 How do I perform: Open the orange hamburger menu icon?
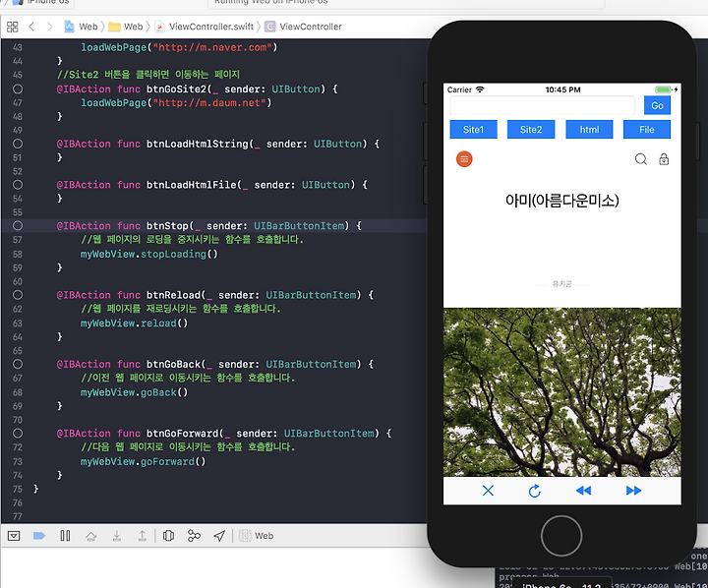point(464,159)
